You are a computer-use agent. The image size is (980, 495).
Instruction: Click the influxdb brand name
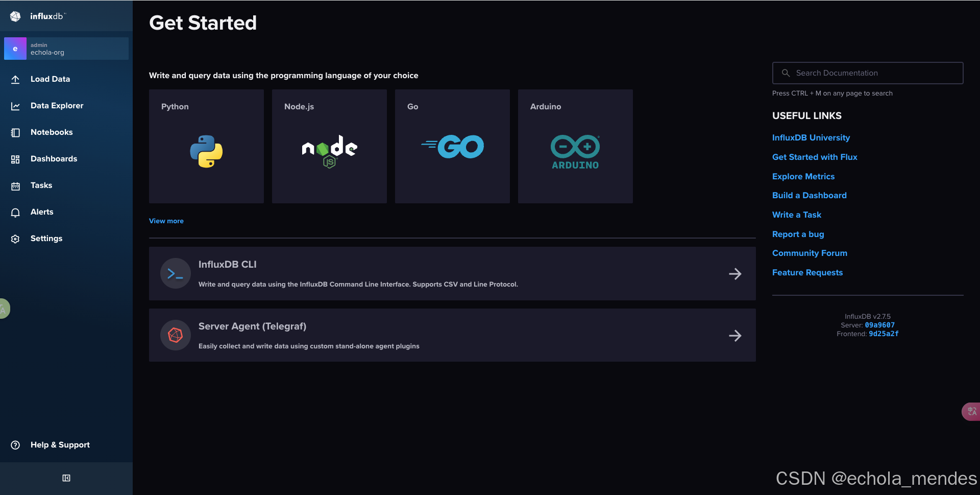(x=47, y=16)
